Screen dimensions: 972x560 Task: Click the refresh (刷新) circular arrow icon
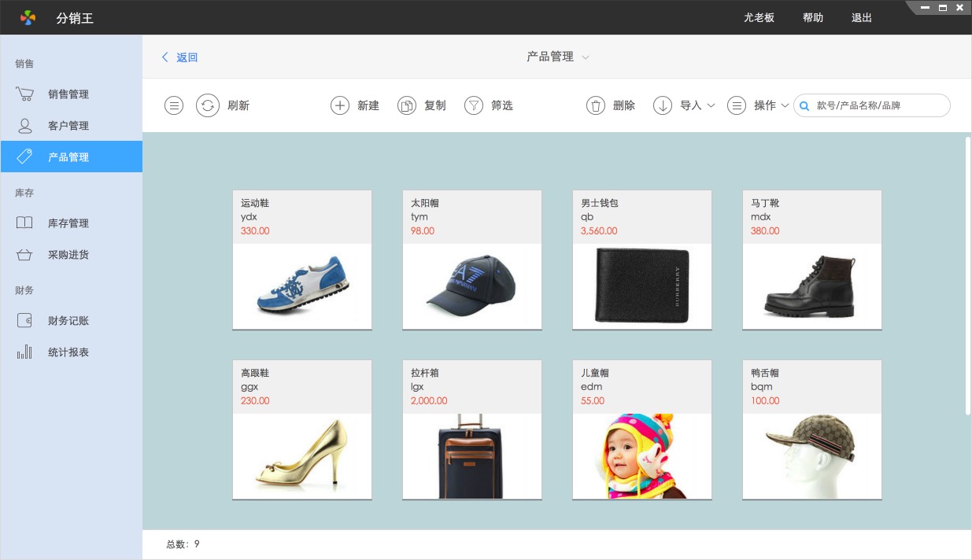(x=207, y=105)
